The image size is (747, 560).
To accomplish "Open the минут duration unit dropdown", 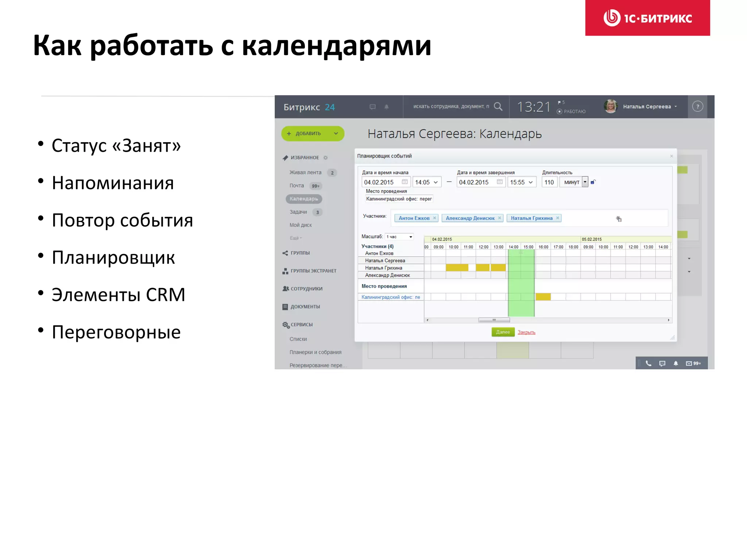I will click(x=585, y=182).
